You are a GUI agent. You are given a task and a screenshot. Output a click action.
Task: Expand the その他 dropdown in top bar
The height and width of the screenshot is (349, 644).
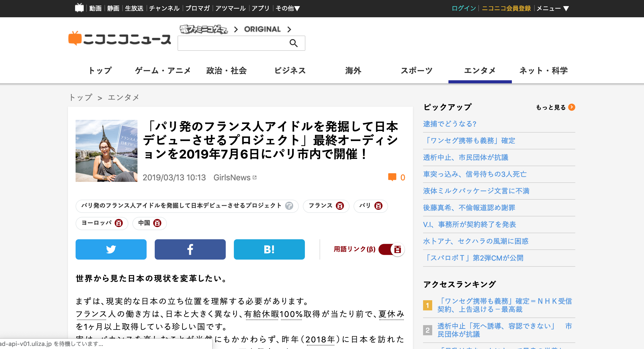(288, 8)
